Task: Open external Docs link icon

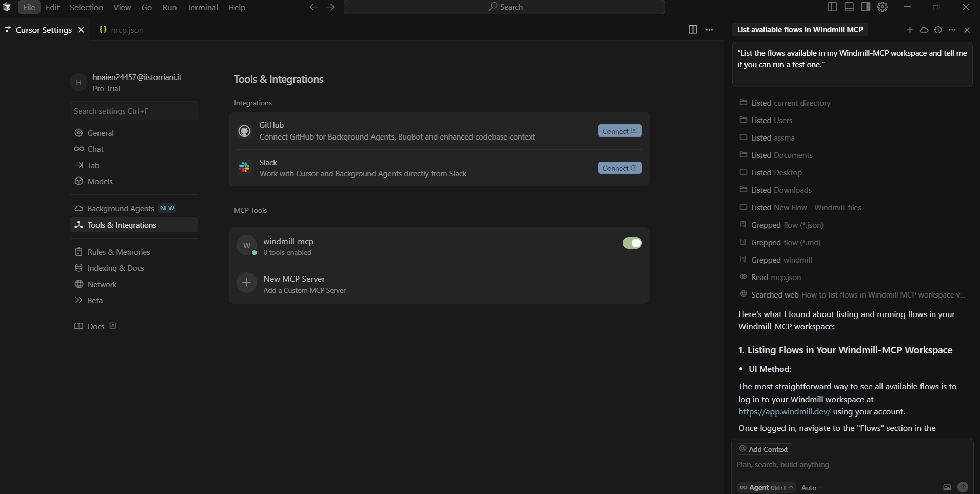Action: pyautogui.click(x=113, y=326)
